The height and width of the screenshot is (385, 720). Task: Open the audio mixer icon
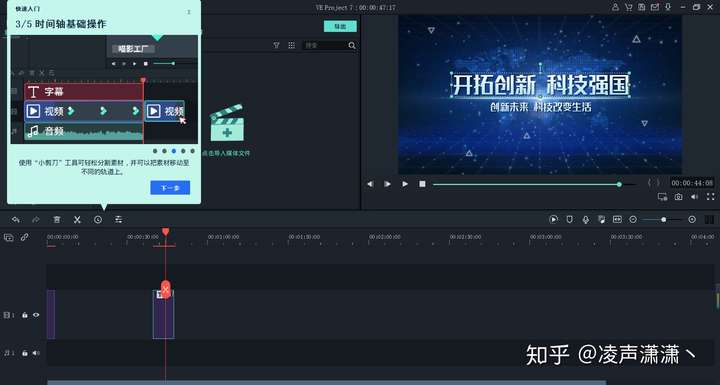pyautogui.click(x=602, y=220)
